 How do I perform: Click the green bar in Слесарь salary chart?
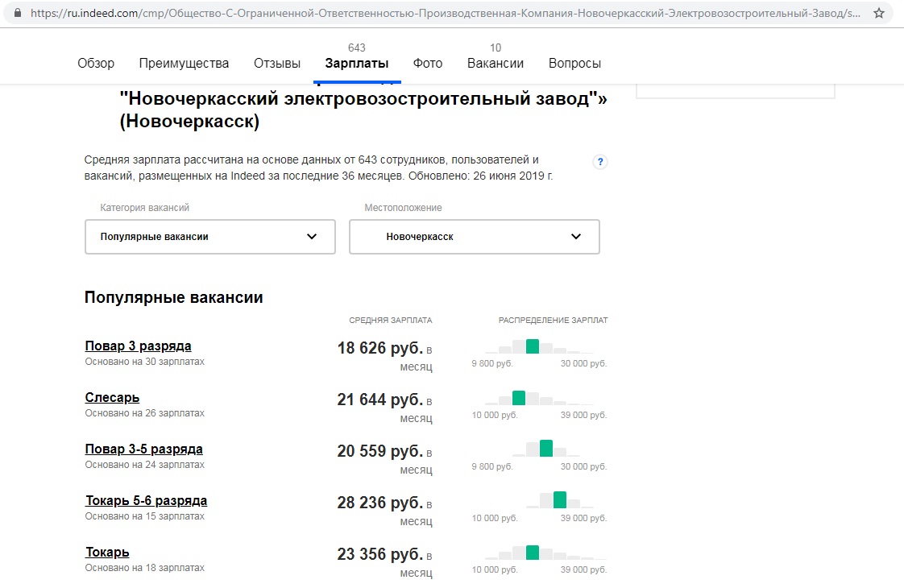click(x=518, y=398)
